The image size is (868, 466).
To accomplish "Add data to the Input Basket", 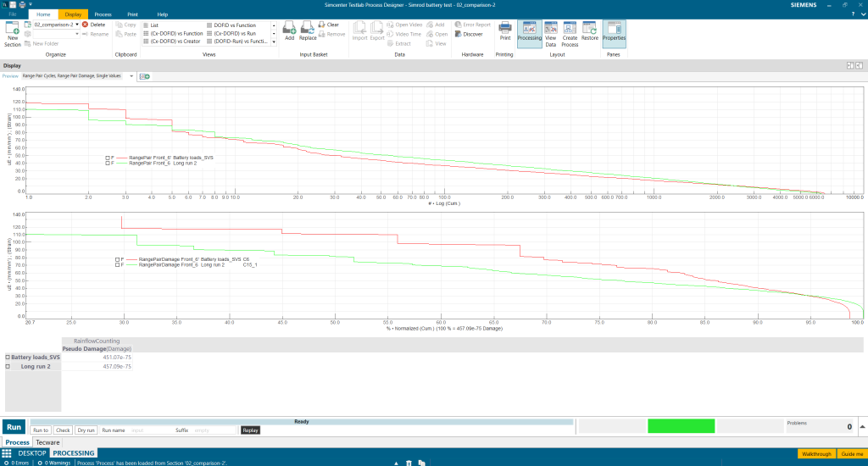I will (x=290, y=31).
